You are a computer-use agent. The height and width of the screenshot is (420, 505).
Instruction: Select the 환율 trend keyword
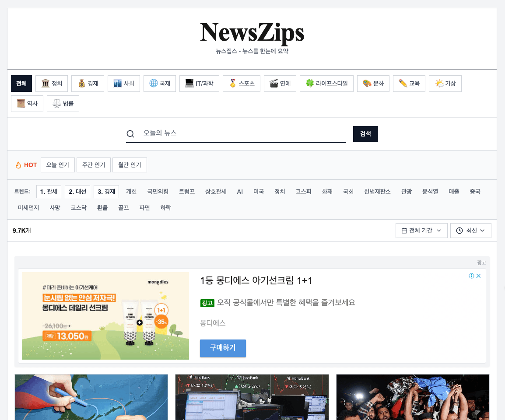[102, 208]
